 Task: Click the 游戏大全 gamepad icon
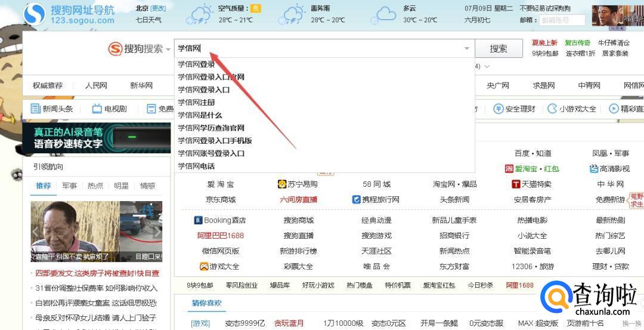pyautogui.click(x=204, y=266)
